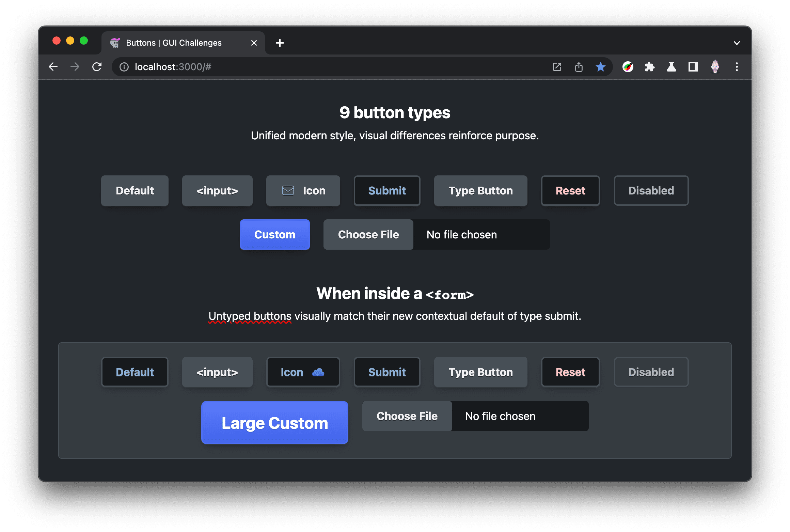Click the browser back navigation arrow
This screenshot has height=532, width=790.
point(53,66)
